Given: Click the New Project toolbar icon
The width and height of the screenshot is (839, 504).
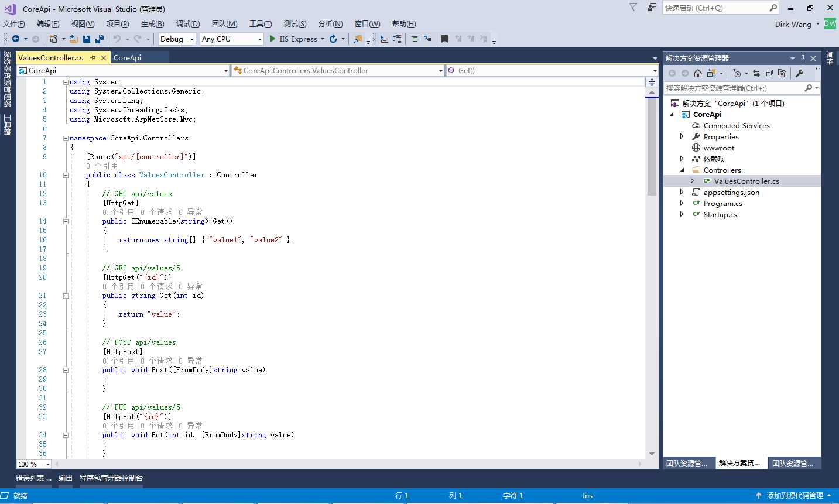Looking at the screenshot, I should coord(53,39).
